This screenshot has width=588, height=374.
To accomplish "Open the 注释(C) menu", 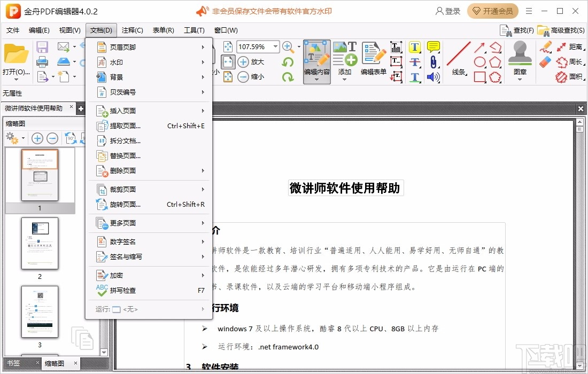I will click(132, 30).
